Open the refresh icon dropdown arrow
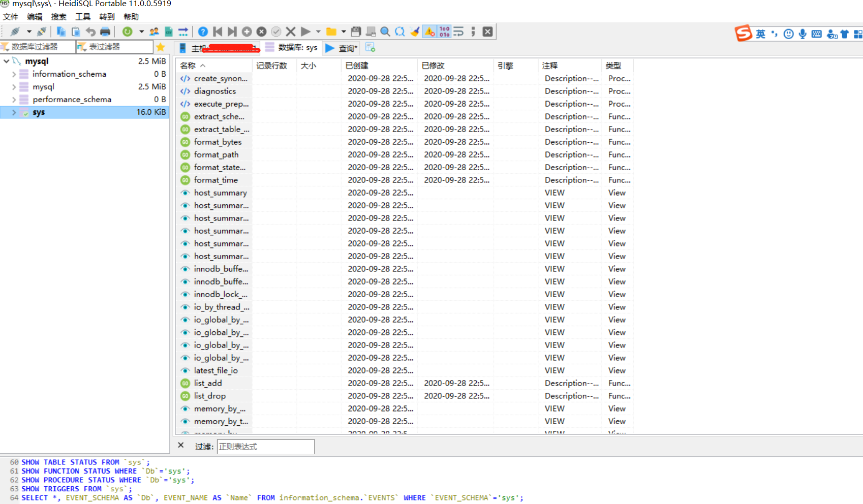Viewport: 863px width, 504px height. pos(141,31)
